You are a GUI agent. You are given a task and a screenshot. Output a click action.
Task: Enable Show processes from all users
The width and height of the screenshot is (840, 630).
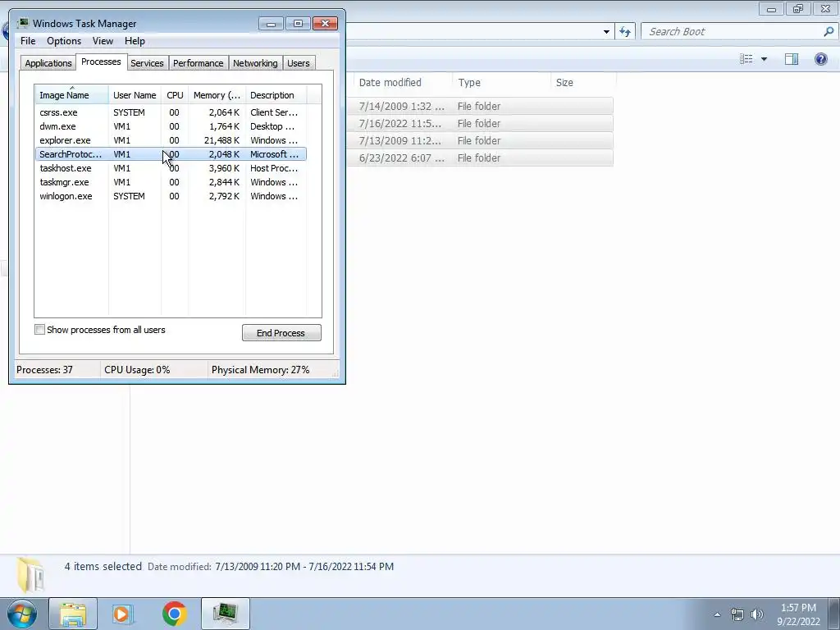tap(39, 330)
